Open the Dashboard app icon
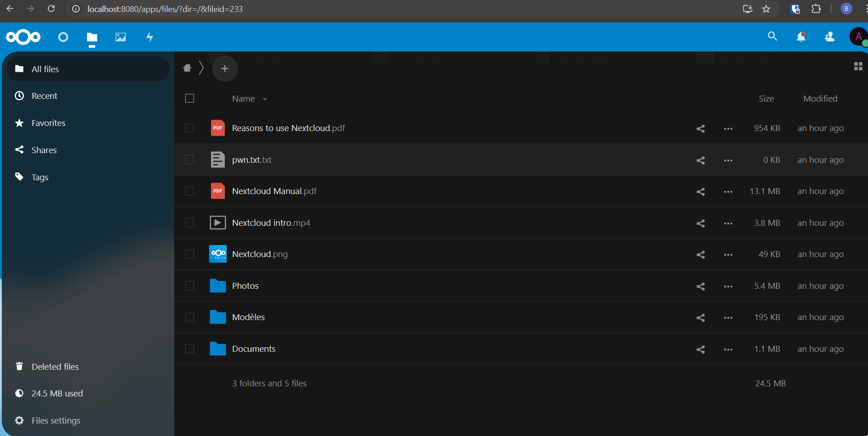Image resolution: width=868 pixels, height=436 pixels. pos(63,37)
